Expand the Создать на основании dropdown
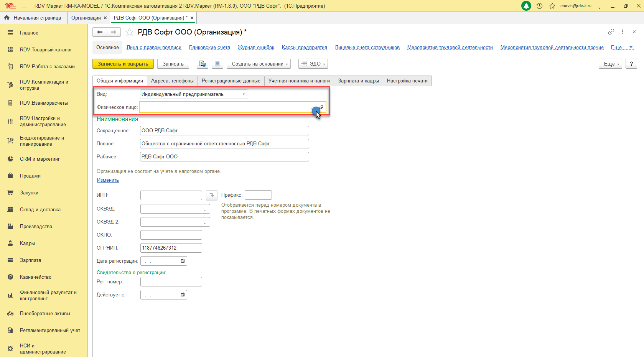The height and width of the screenshot is (357, 644). [259, 64]
